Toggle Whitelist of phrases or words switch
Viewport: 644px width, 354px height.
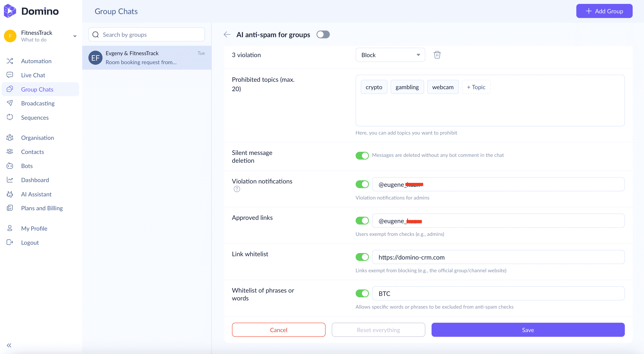pyautogui.click(x=362, y=294)
